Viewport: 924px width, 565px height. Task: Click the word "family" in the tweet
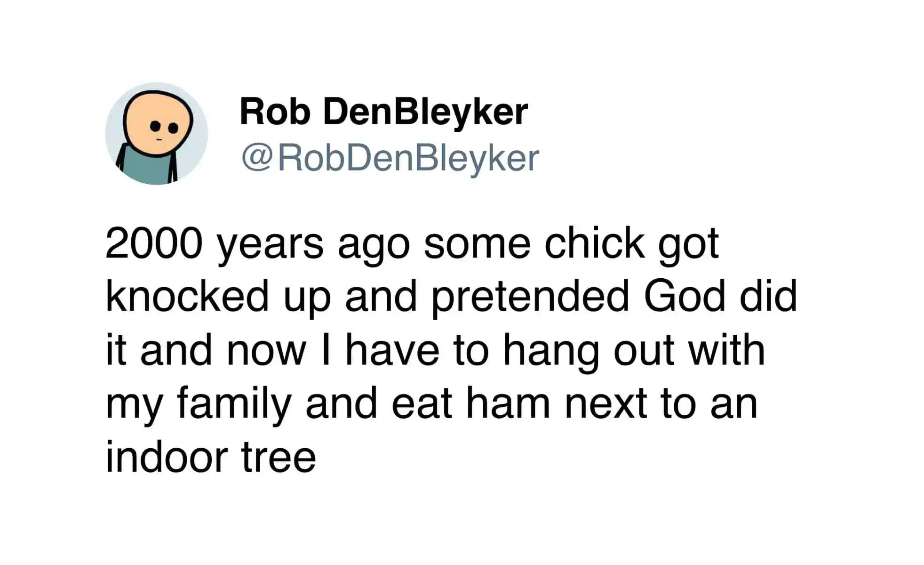coord(234,404)
